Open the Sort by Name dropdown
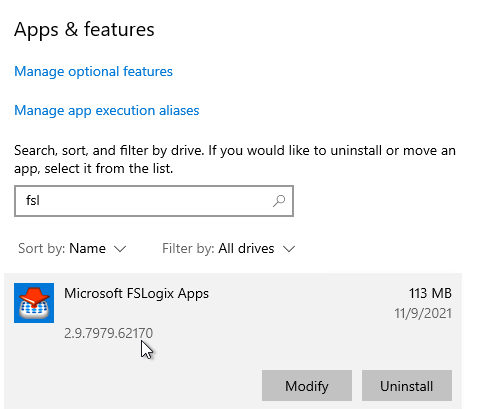480x409 pixels. pos(72,249)
